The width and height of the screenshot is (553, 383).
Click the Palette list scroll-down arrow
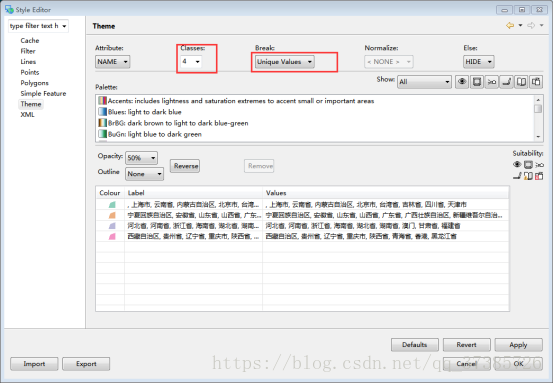pyautogui.click(x=538, y=137)
